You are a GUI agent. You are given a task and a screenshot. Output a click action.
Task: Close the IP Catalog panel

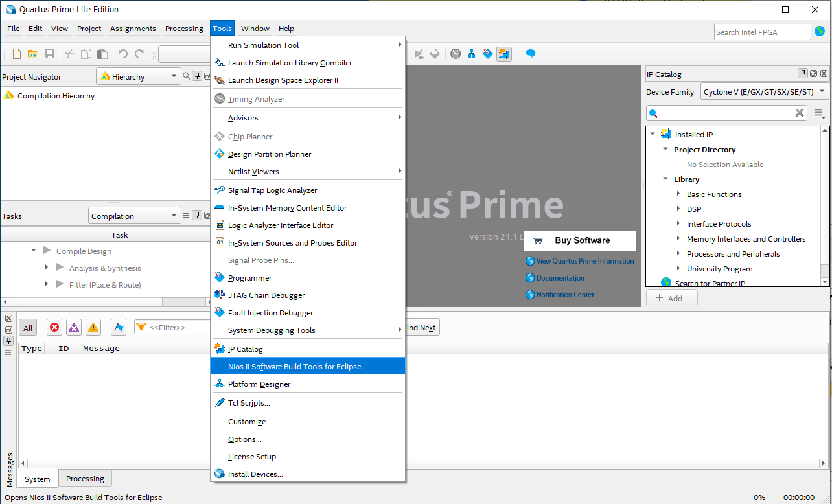point(824,74)
